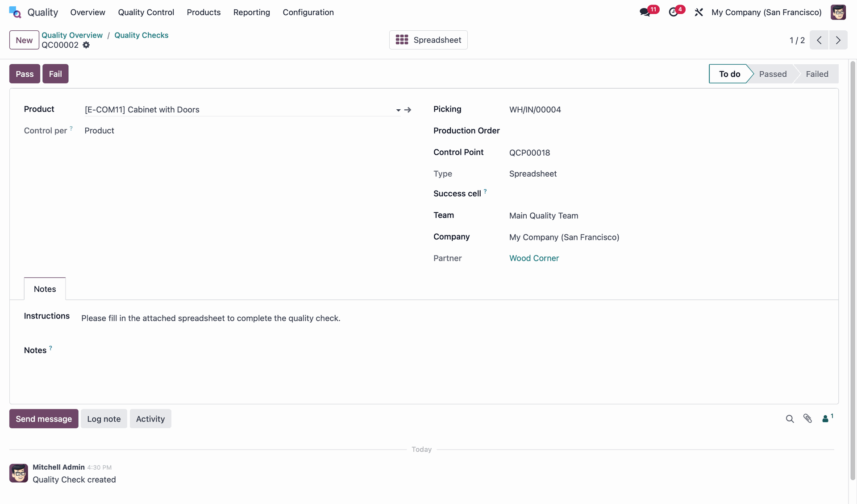Click the debug tools wrench icon
The height and width of the screenshot is (504, 857).
699,12
